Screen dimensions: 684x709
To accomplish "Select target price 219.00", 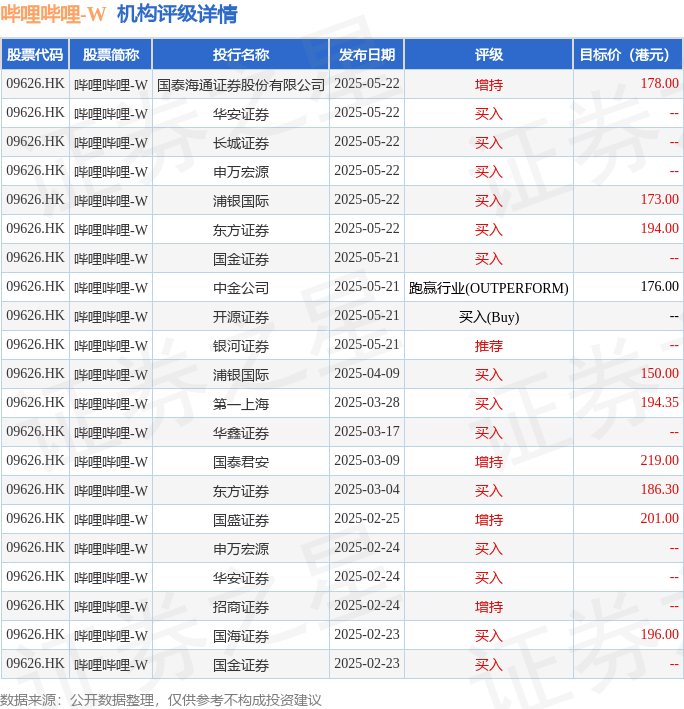I will [x=660, y=460].
